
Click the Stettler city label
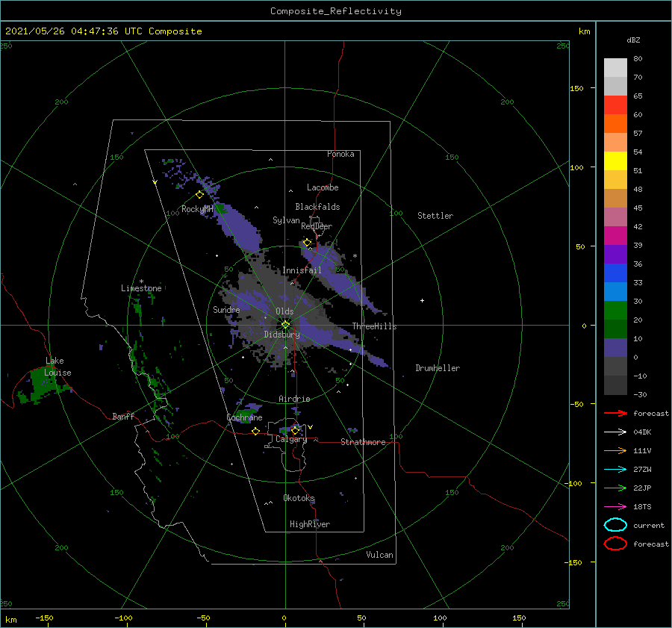[435, 216]
